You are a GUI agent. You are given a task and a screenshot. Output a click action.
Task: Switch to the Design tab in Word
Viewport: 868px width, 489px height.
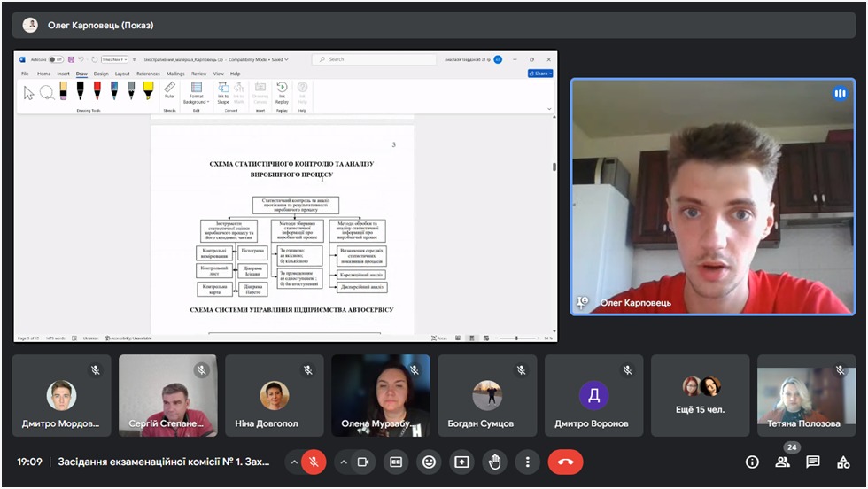tap(101, 74)
